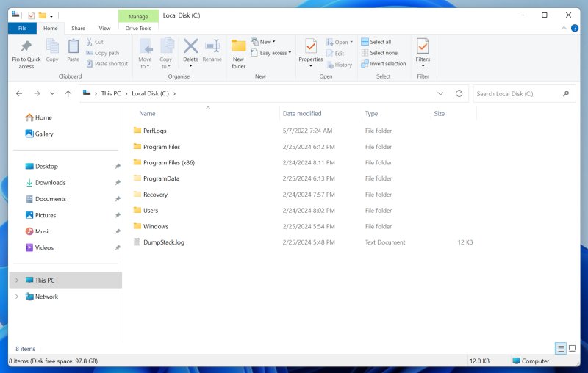Click Pin to Quick access icon
Screen dimensions: 588x373
[x=26, y=46]
